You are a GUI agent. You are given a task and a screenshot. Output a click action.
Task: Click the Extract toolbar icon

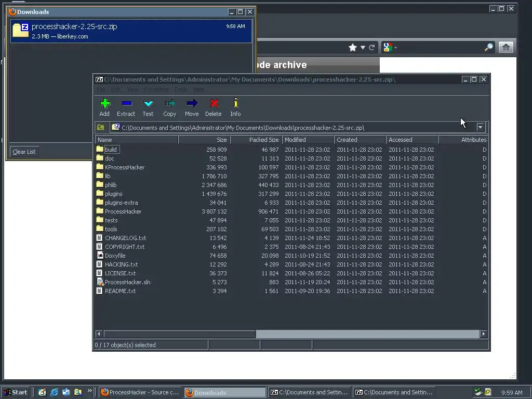coord(127,103)
